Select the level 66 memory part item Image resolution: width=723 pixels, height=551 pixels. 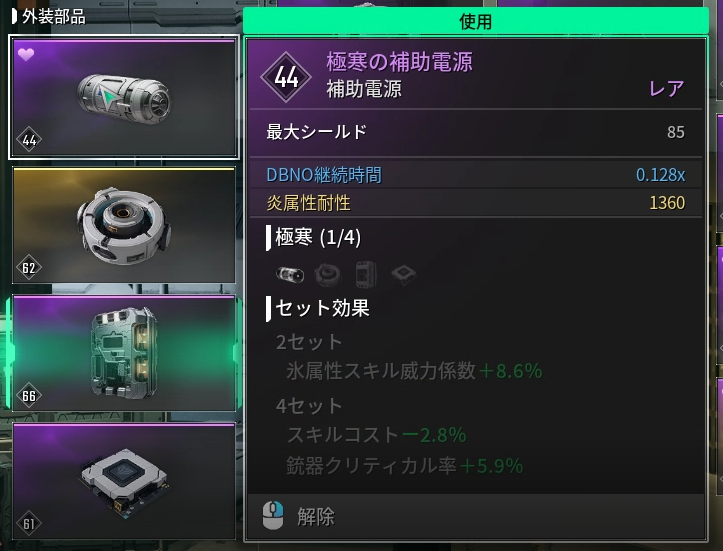click(124, 353)
